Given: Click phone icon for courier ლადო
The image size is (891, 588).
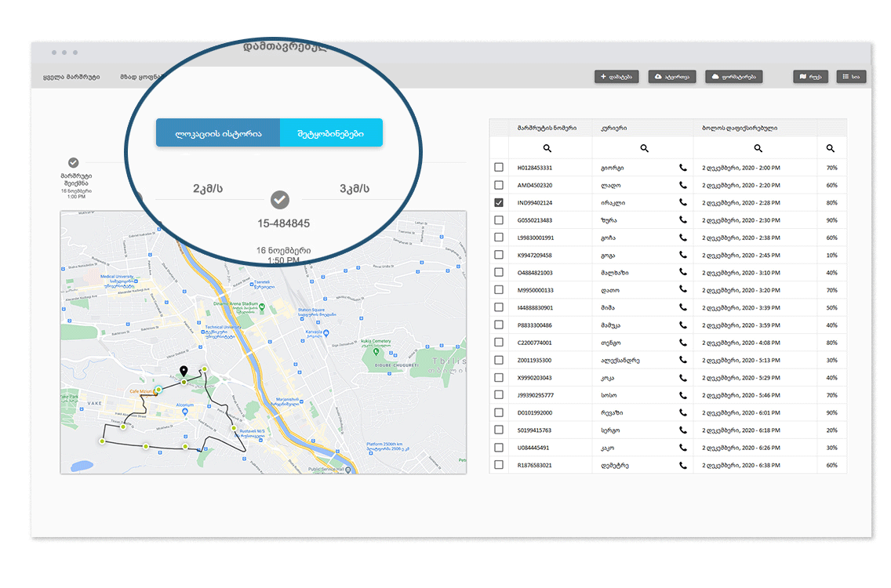Looking at the screenshot, I should point(682,185).
